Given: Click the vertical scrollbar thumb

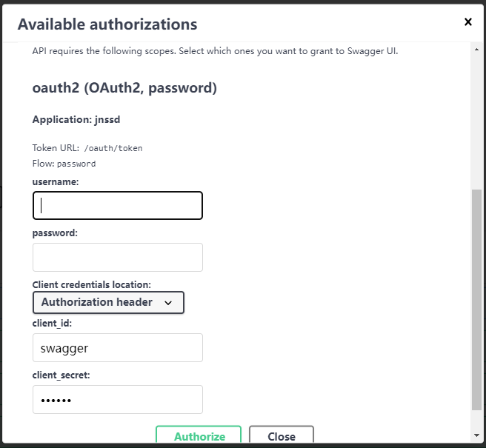Looking at the screenshot, I should click(x=476, y=300).
